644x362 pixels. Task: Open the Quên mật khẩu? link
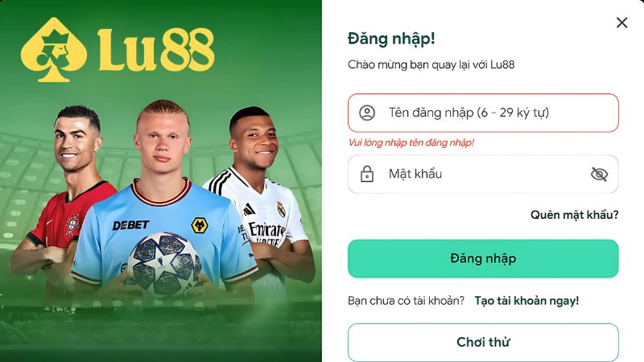(x=574, y=215)
